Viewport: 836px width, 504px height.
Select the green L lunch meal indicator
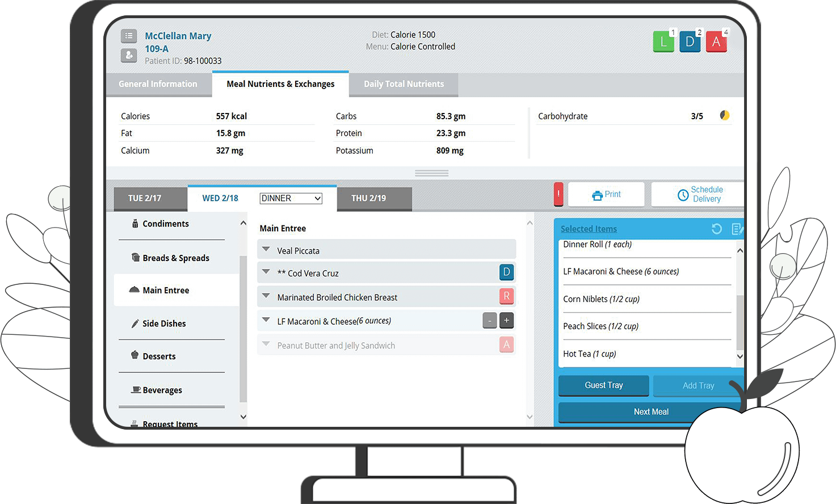[663, 41]
